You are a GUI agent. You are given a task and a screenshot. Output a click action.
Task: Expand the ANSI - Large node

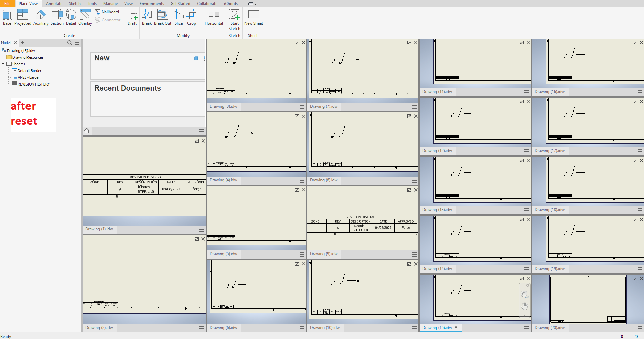tap(8, 77)
